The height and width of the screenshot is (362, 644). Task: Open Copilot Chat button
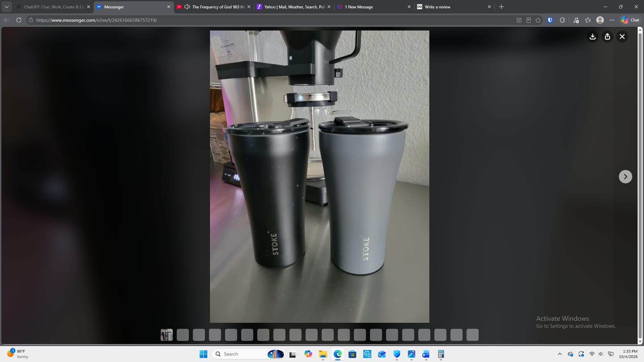coord(630,20)
